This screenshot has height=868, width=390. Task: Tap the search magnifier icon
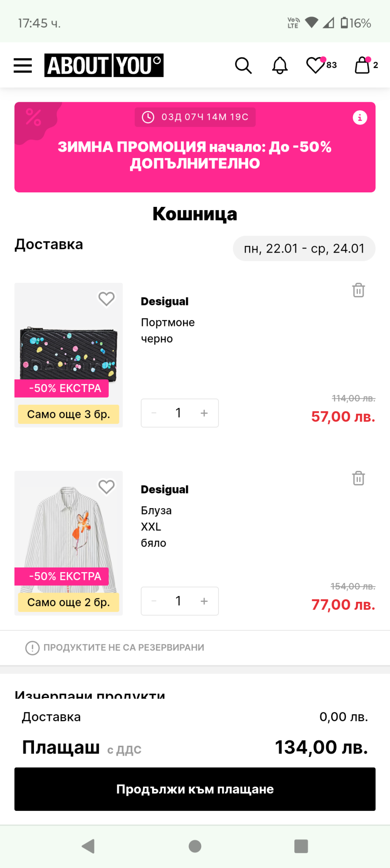coord(243,65)
